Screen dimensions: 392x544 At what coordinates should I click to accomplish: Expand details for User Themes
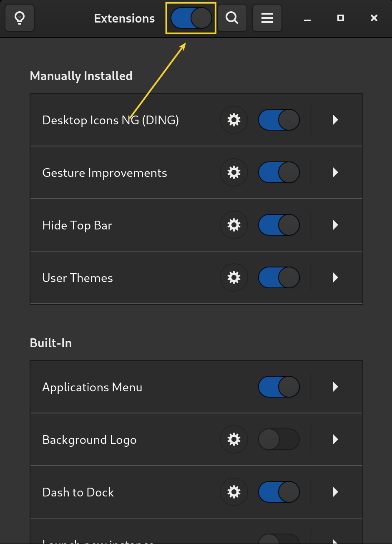point(335,277)
